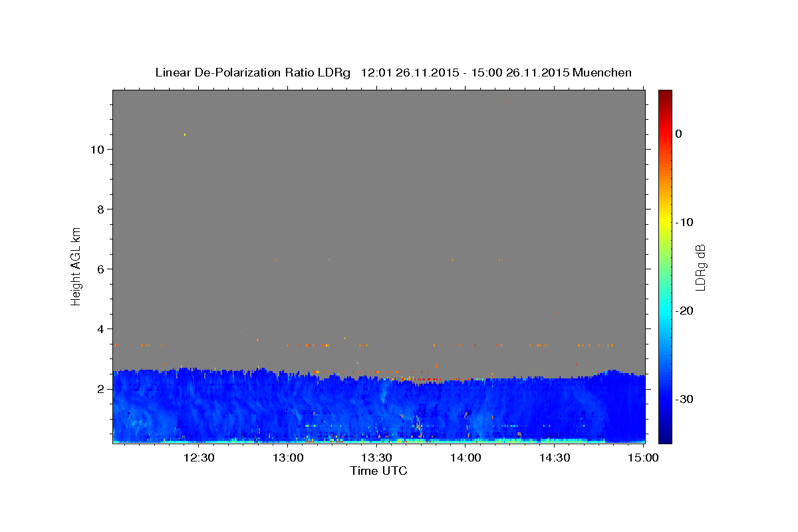
Task: Click the height axis label 6
Action: pos(99,269)
